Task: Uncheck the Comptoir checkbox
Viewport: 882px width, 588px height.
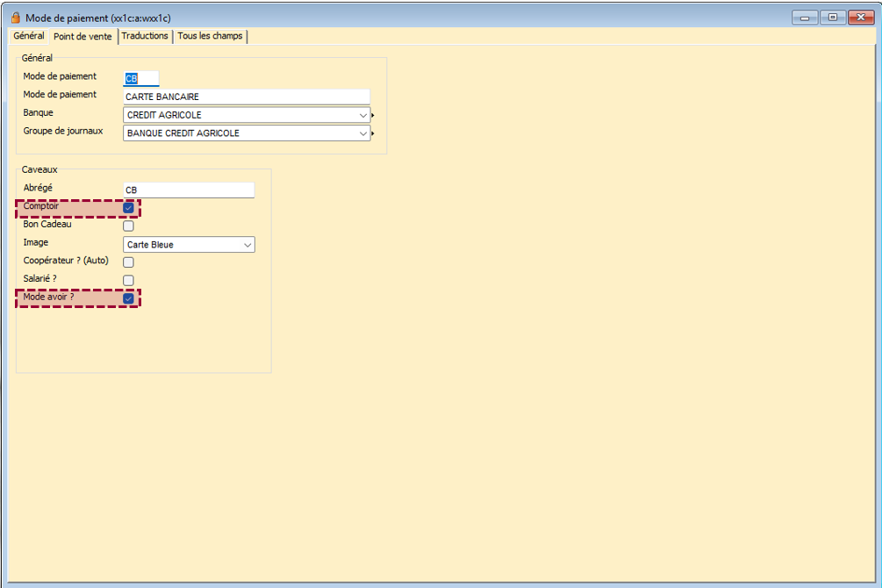Action: 128,208
